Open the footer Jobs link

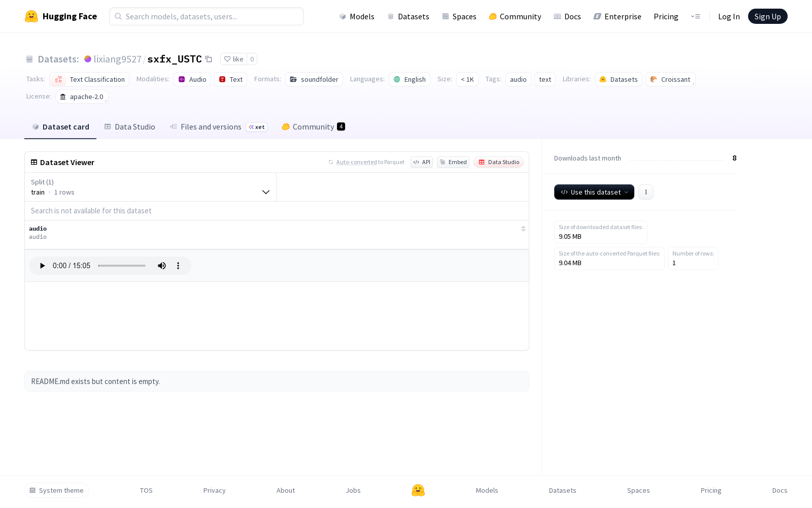pos(353,490)
